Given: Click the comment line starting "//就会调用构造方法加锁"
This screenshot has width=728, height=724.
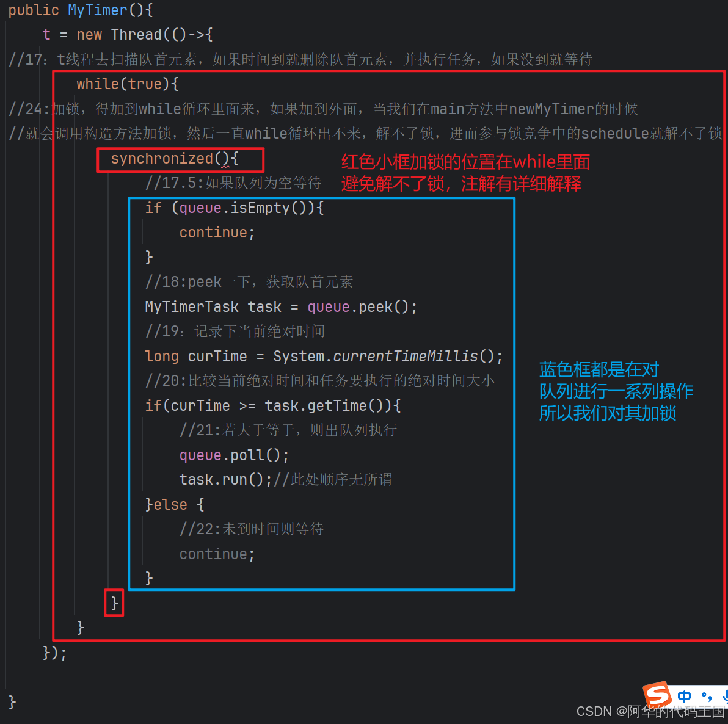Looking at the screenshot, I should [x=365, y=134].
